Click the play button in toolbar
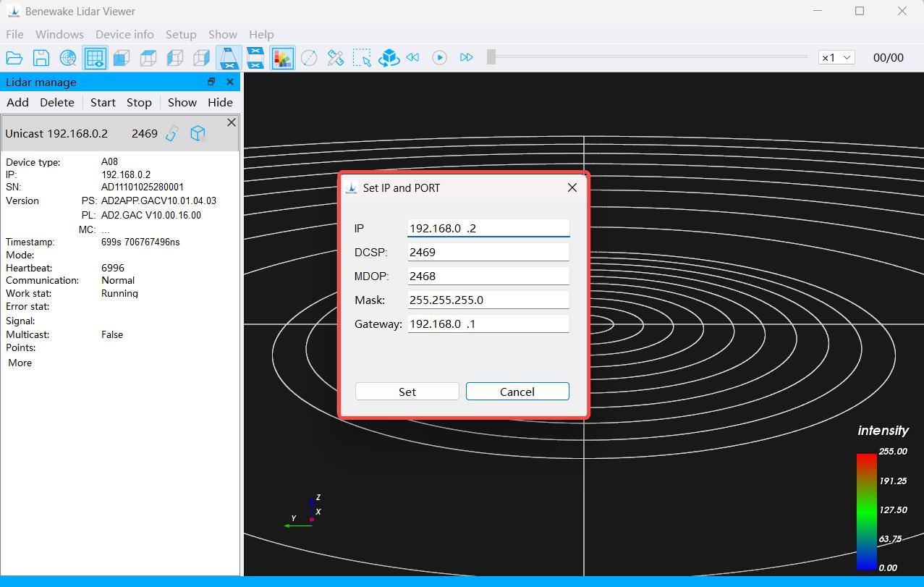Image resolution: width=924 pixels, height=587 pixels. (x=440, y=58)
